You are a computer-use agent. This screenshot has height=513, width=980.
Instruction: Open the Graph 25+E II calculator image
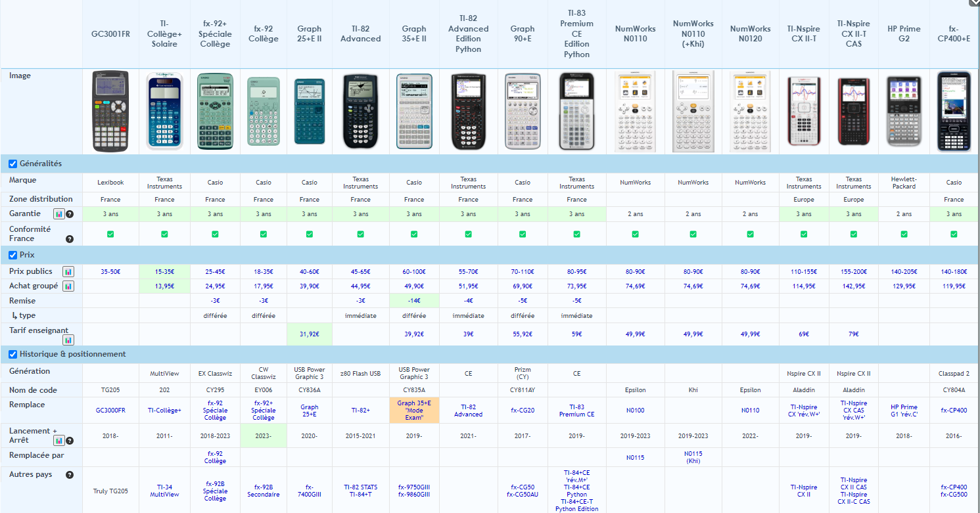[x=309, y=110]
